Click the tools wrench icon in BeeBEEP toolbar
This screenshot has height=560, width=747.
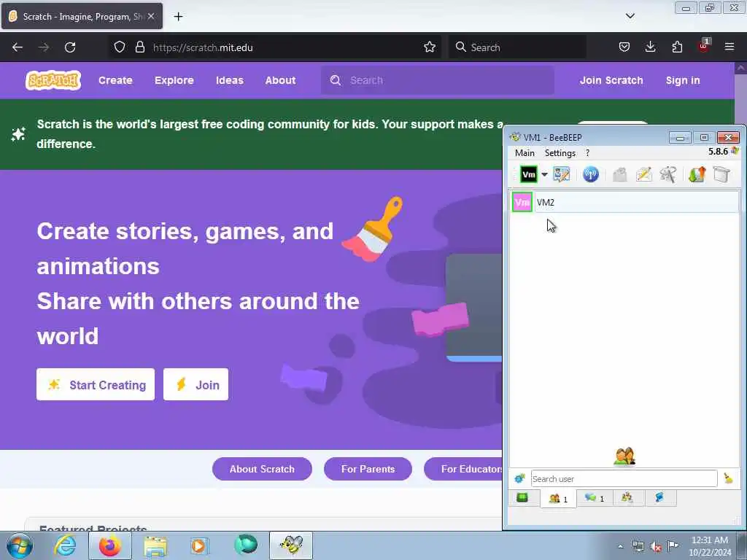click(x=668, y=174)
